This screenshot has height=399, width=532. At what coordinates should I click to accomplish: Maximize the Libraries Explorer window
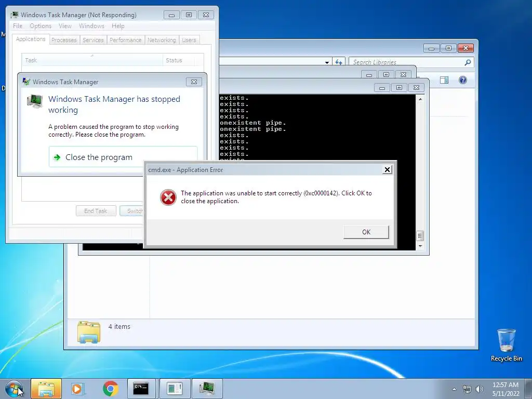[448, 48]
